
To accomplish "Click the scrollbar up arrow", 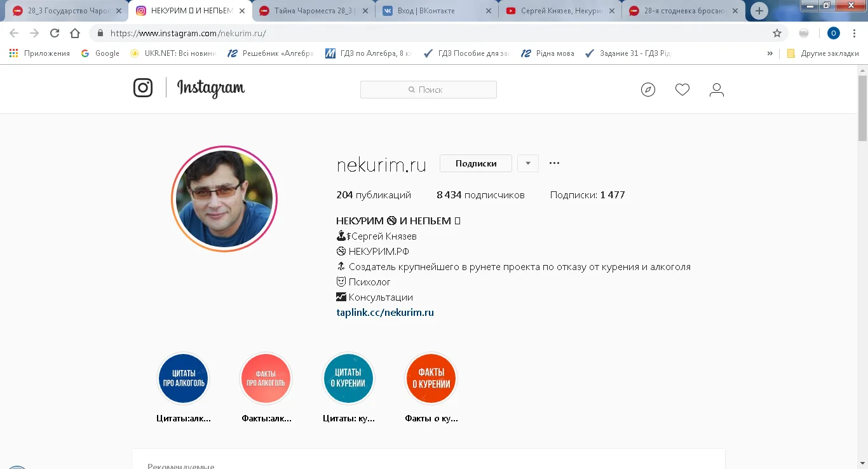I will pos(862,69).
